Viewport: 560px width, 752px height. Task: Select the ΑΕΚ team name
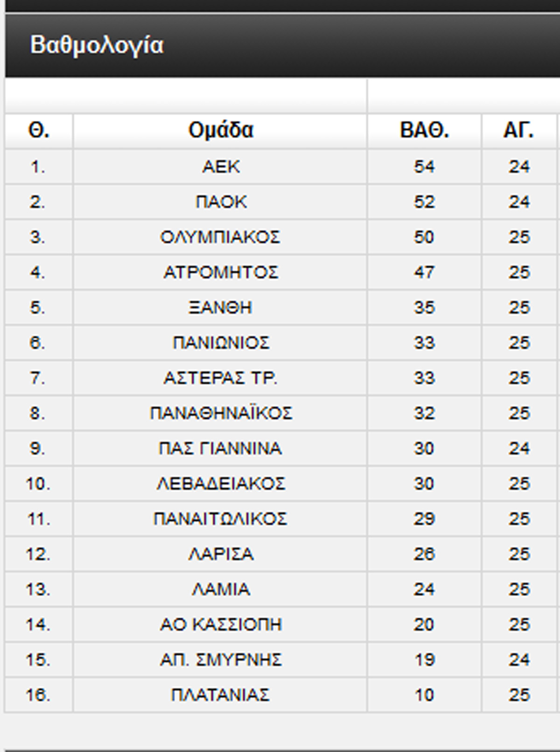pyautogui.click(x=220, y=167)
